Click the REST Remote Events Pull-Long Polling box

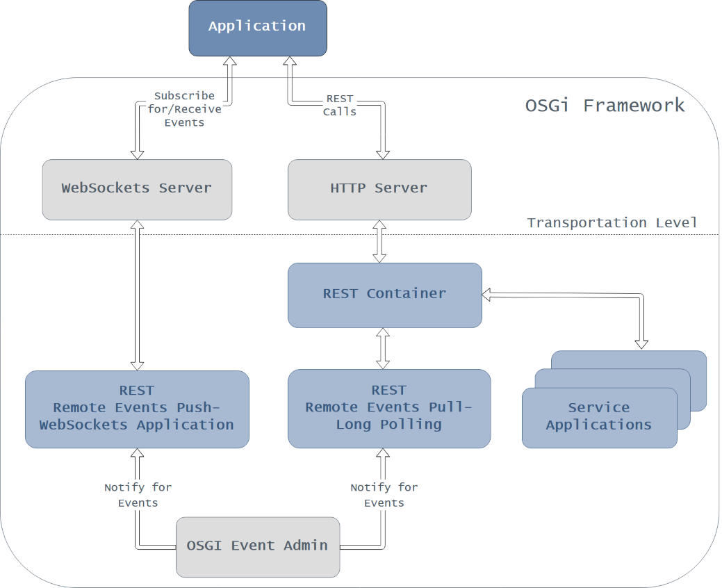[388, 408]
